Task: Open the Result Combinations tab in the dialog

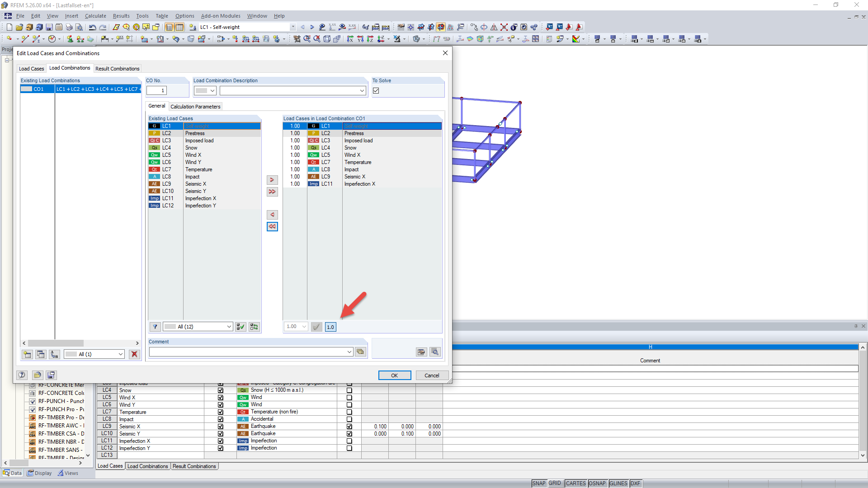Action: click(x=117, y=69)
